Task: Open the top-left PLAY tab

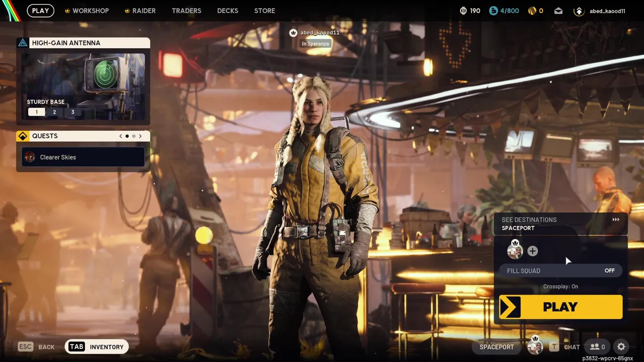Action: 41,11
